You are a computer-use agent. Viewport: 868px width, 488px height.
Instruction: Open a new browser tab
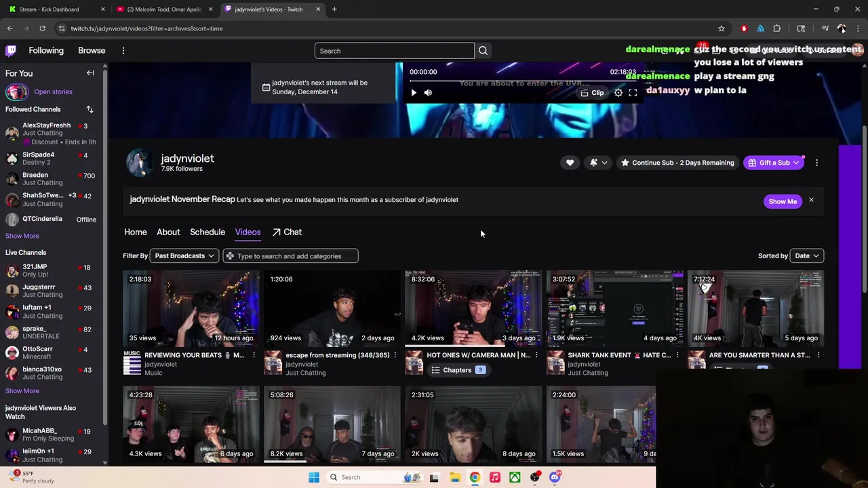(334, 9)
